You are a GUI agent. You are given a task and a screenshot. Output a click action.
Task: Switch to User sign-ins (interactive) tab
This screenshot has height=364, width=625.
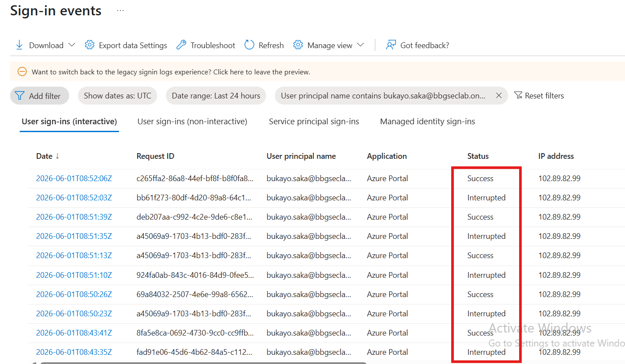point(69,122)
